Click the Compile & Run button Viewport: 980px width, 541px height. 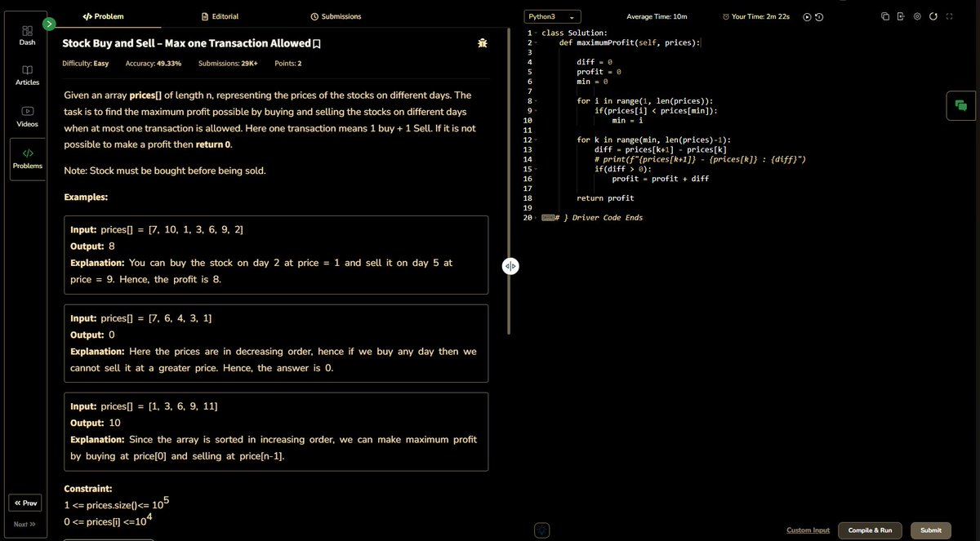tap(870, 530)
